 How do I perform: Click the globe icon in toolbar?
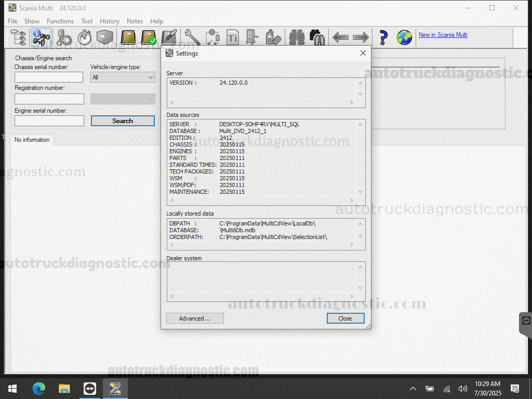pos(404,37)
